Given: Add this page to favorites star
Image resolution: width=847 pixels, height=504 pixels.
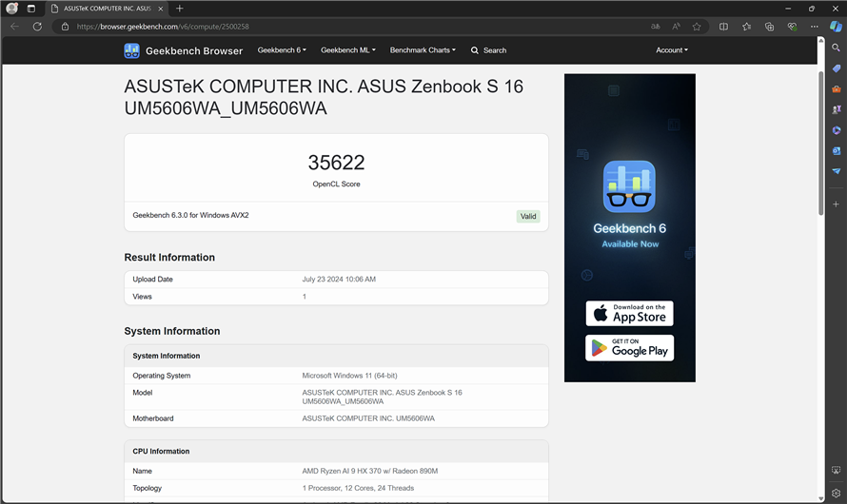Looking at the screenshot, I should coord(697,27).
